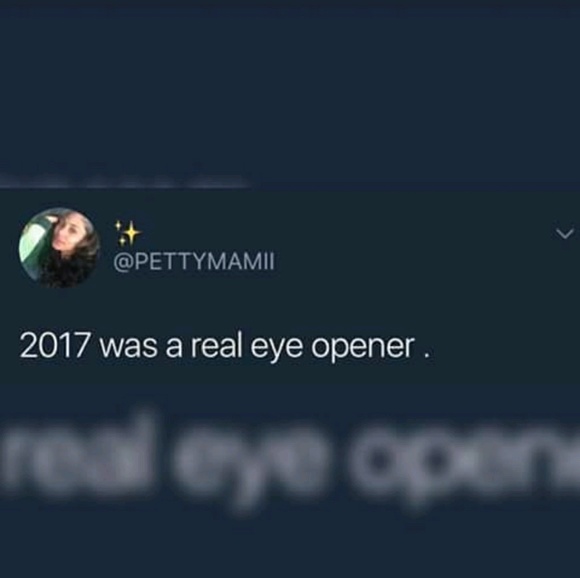This screenshot has height=578, width=580.
Task: Visit the @PETTYMAMII handle link
Action: coord(195,262)
